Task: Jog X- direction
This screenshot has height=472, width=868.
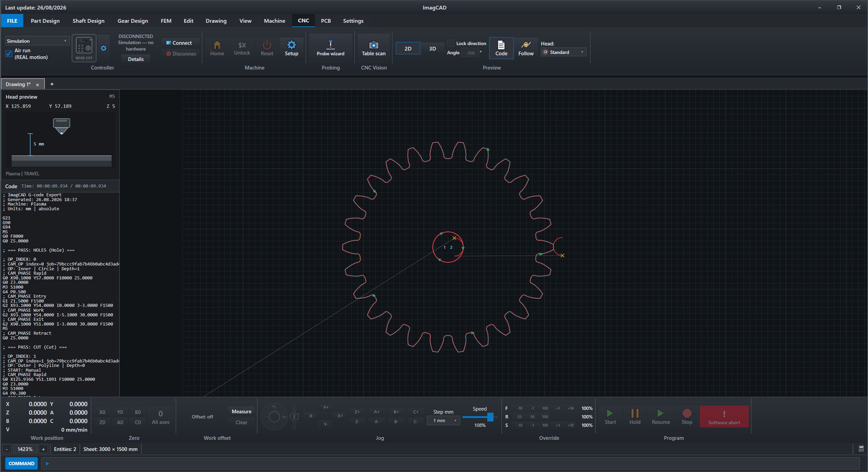Action: pyautogui.click(x=311, y=416)
